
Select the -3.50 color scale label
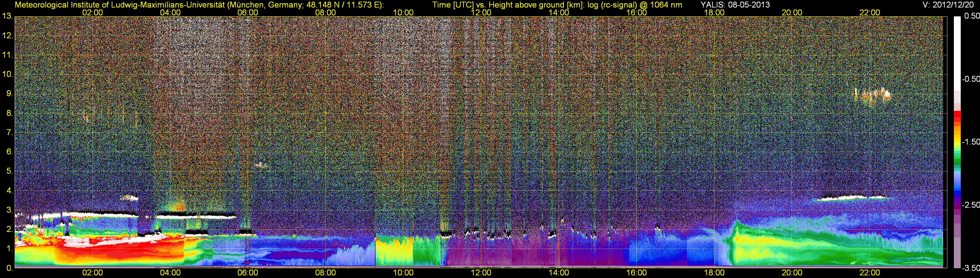tap(971, 268)
